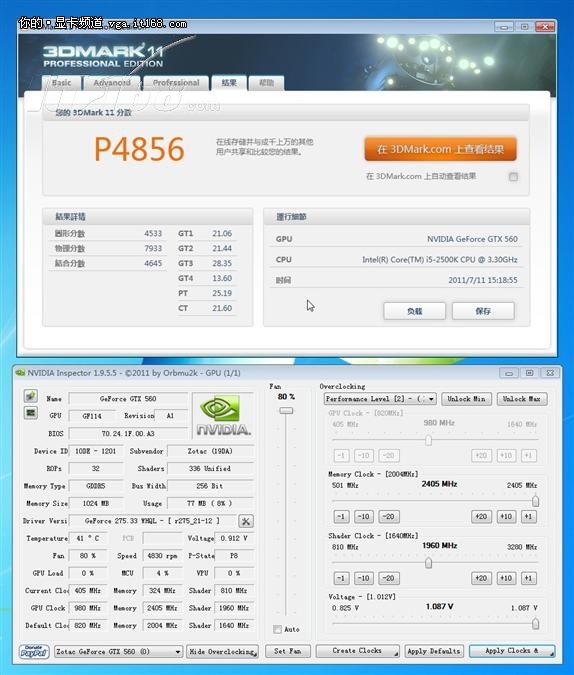
Task: Increase Memory Clock with +1 button
Action: (x=528, y=517)
